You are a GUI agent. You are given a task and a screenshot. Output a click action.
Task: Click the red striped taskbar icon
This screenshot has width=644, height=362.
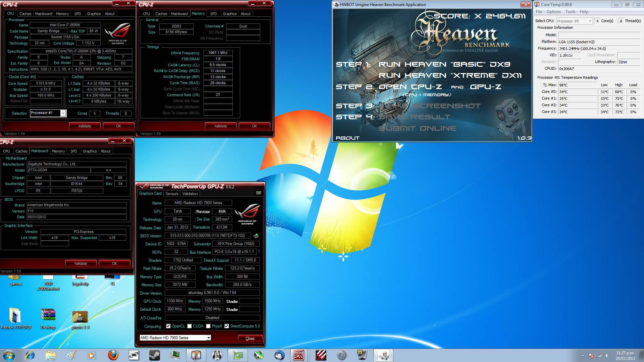(x=321, y=355)
